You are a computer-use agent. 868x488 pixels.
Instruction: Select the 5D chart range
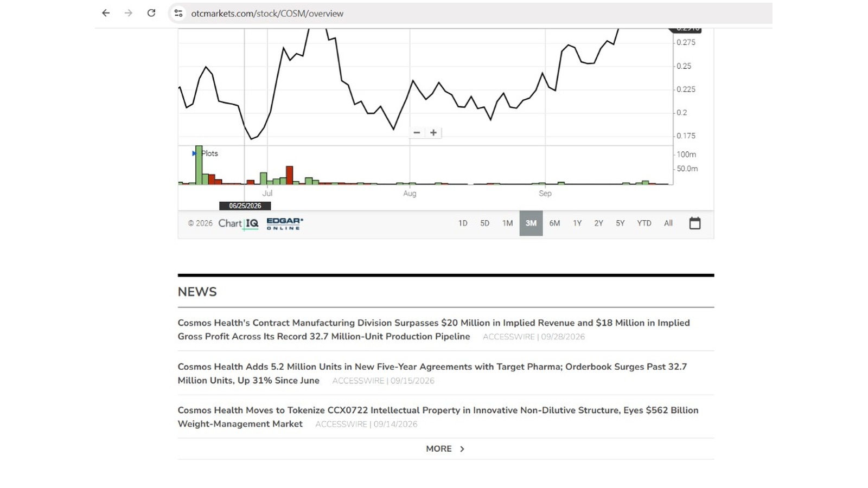484,223
